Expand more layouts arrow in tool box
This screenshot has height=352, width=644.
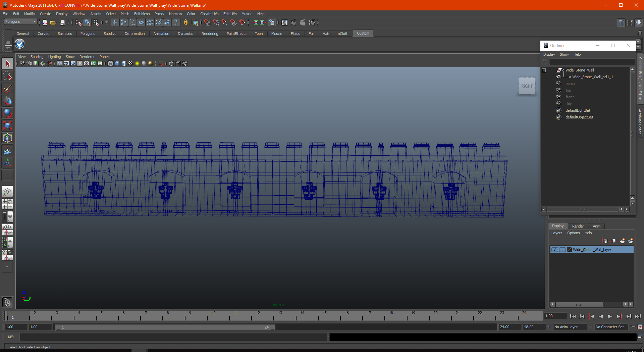(7, 267)
